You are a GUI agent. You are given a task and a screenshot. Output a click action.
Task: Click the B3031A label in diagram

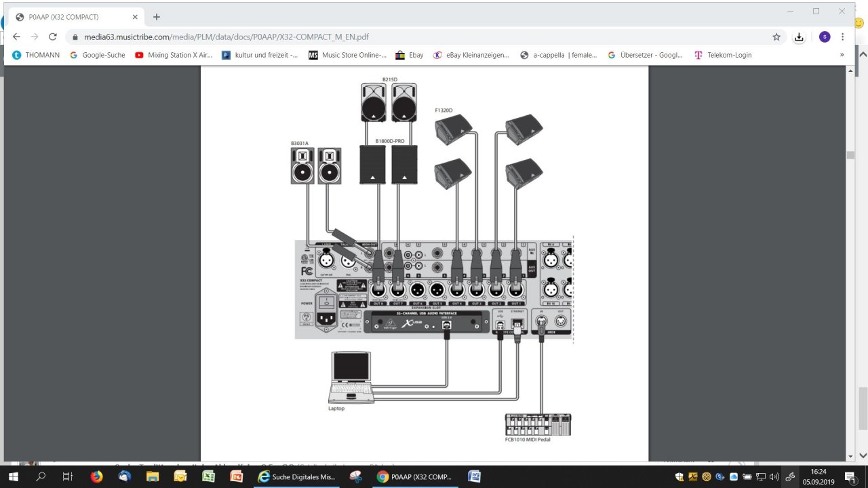pos(299,143)
